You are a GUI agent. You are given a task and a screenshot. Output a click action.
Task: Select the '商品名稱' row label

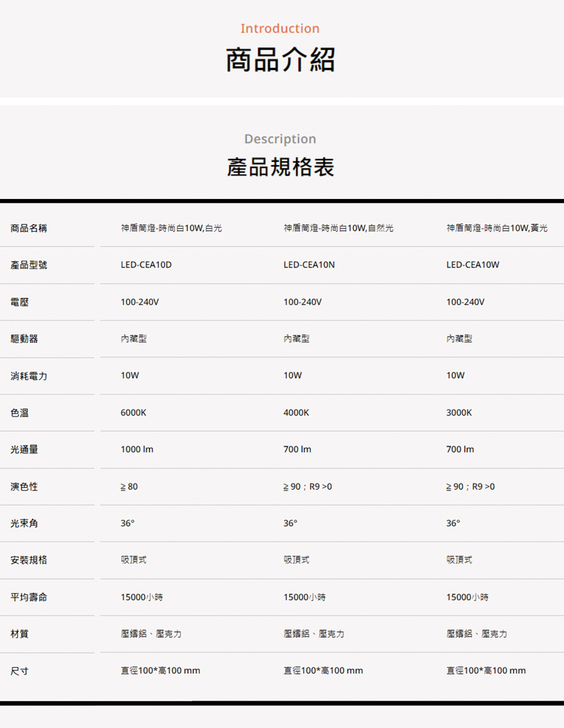coord(29,228)
